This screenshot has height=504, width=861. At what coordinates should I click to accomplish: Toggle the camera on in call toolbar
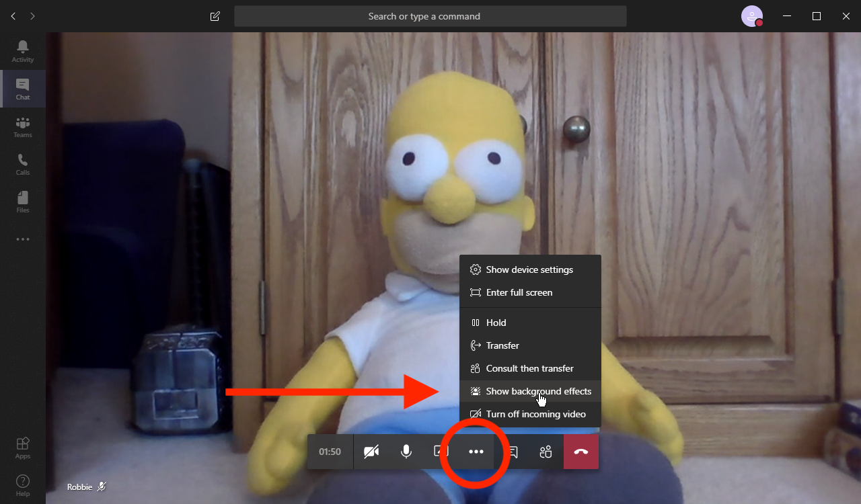(371, 452)
